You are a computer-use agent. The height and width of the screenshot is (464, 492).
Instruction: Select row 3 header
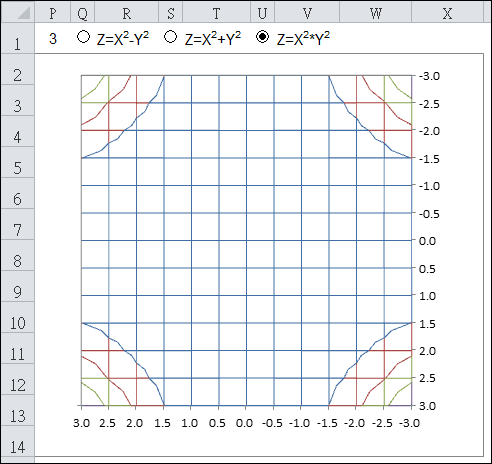click(17, 100)
